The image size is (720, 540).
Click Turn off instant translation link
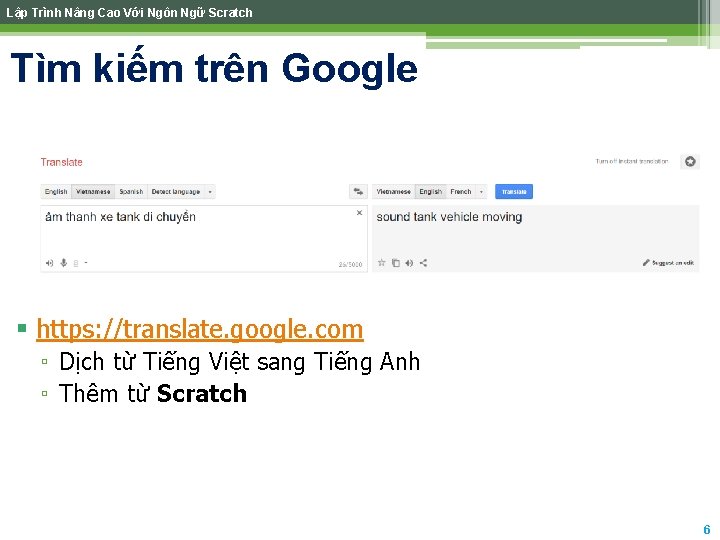coord(632,162)
